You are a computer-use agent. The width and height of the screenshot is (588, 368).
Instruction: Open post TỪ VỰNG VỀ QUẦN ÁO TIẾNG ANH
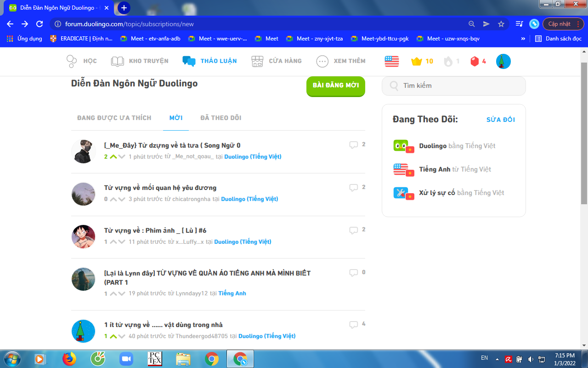207,277
